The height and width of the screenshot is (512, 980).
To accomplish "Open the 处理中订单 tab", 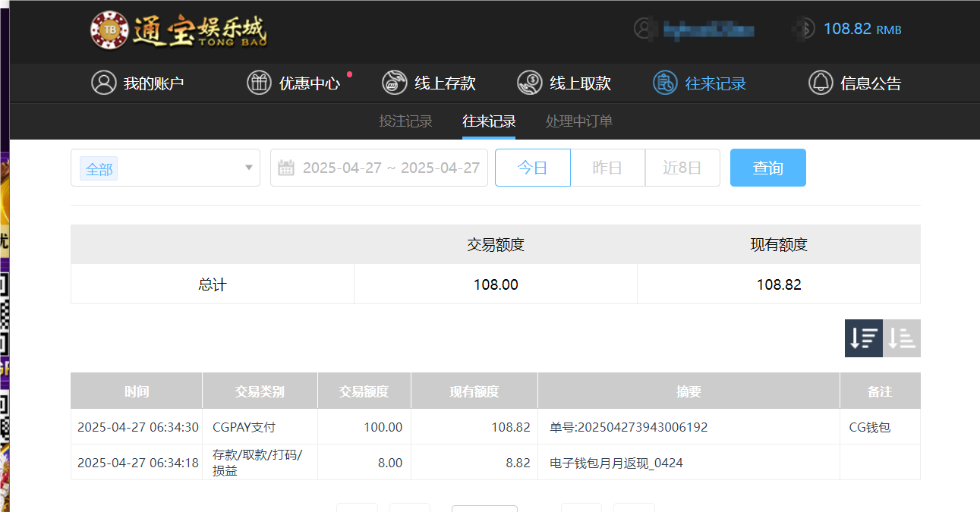I will [578, 121].
